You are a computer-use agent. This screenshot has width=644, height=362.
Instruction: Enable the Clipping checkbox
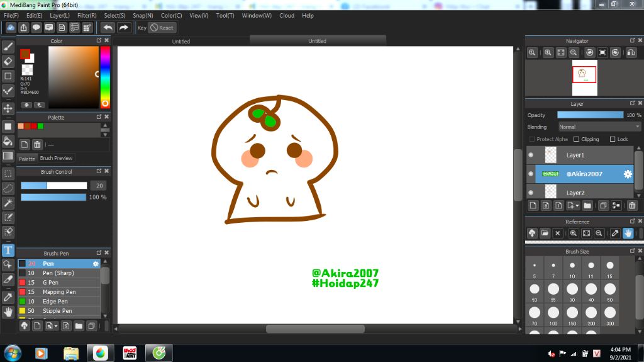click(576, 139)
